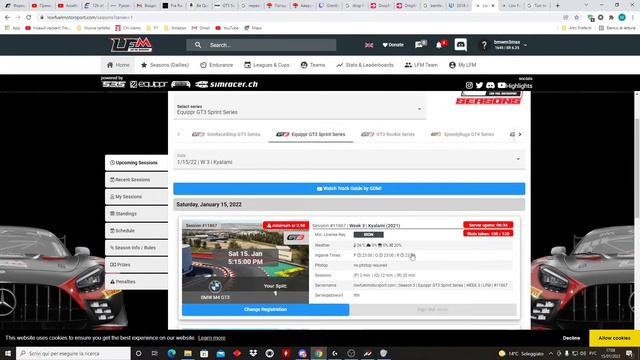The image size is (640, 360).
Task: Click the simracer.ch sponsor logo
Action: [x=227, y=84]
